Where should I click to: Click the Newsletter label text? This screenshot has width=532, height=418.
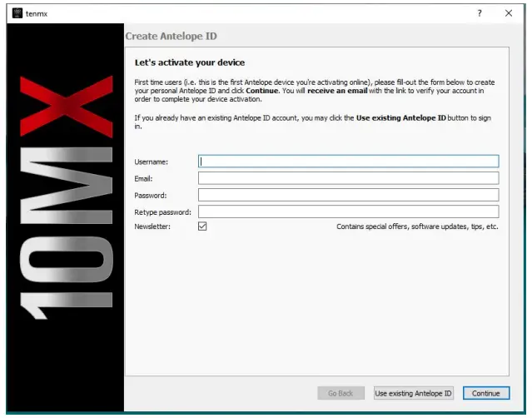[152, 226]
